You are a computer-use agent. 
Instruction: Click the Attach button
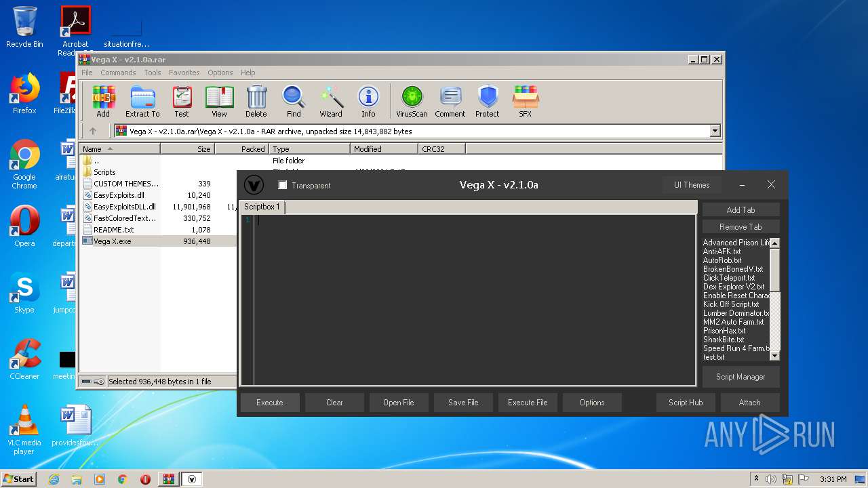(x=749, y=403)
